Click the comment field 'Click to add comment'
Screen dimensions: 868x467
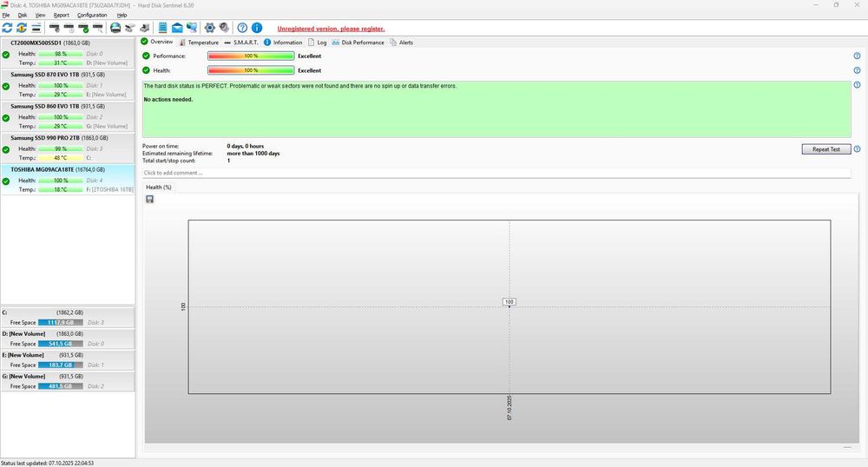click(496, 173)
